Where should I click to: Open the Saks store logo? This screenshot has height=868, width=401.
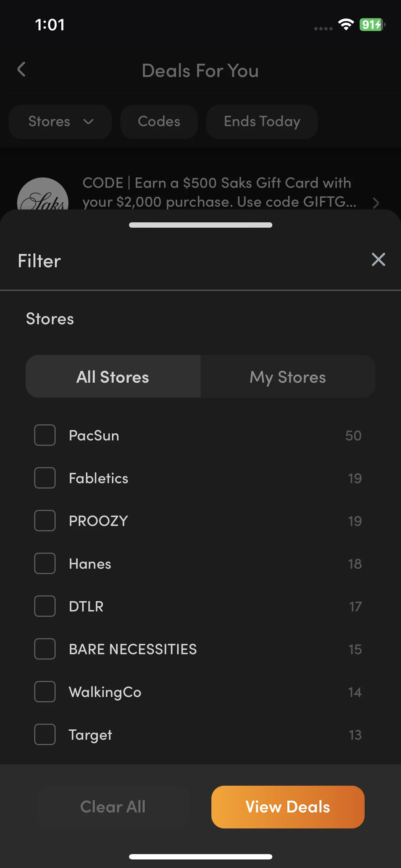(x=43, y=194)
